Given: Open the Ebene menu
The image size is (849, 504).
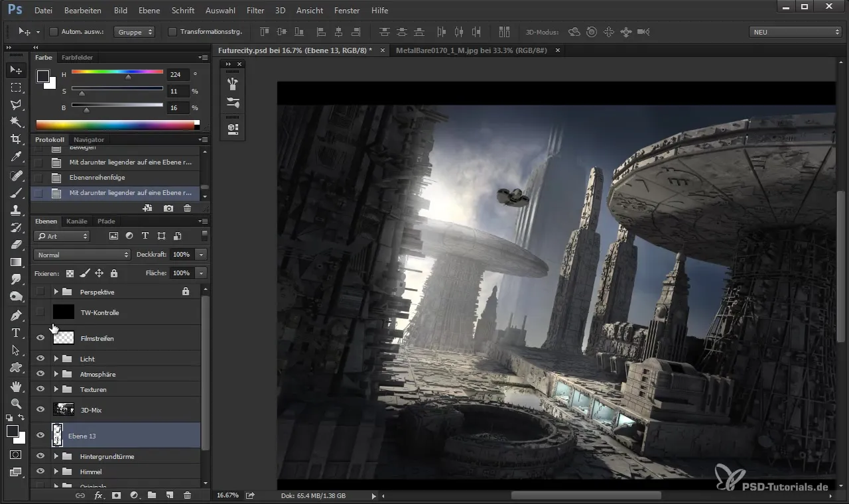Looking at the screenshot, I should click(x=150, y=11).
